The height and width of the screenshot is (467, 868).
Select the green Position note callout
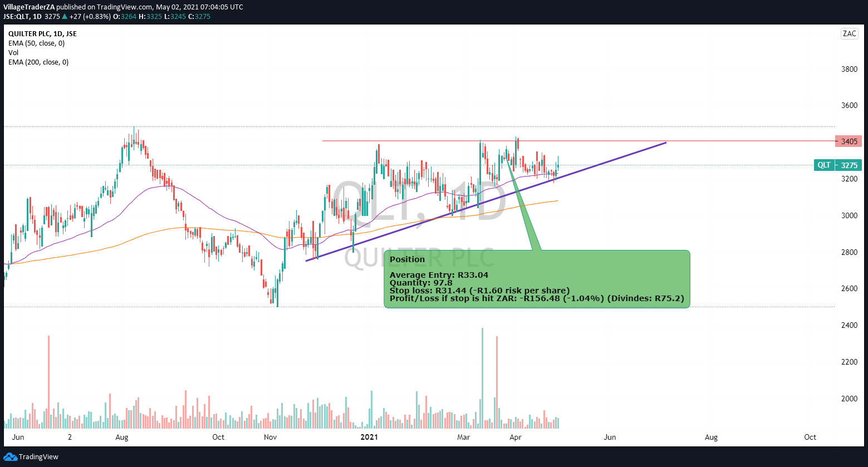click(x=537, y=279)
